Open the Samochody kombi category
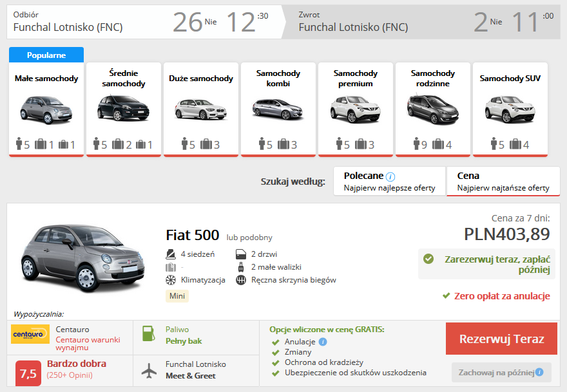Viewport: 567px width, 392px height. [x=278, y=109]
